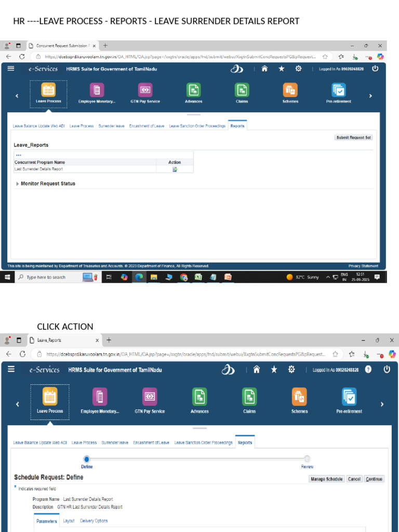
Task: Click the logout power icon in upper screenshot
Action: click(x=375, y=69)
